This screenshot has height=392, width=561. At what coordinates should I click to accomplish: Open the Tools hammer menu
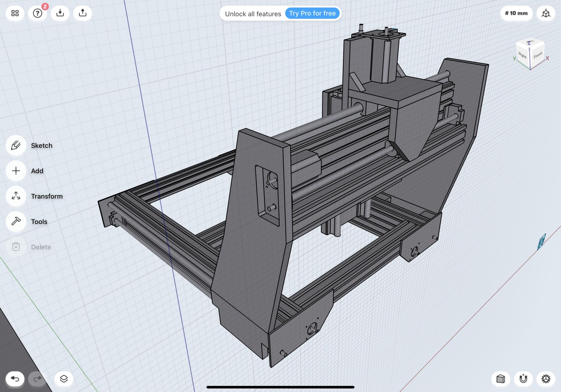[x=16, y=221]
